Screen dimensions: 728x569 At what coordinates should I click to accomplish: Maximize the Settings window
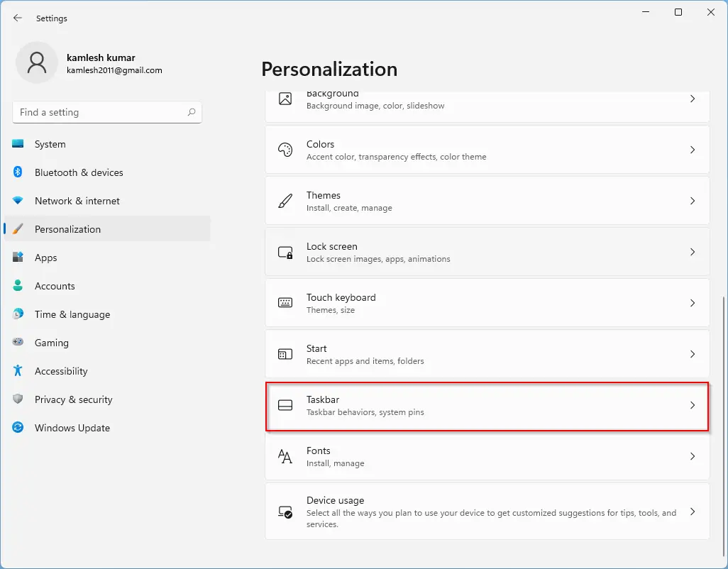pyautogui.click(x=678, y=12)
